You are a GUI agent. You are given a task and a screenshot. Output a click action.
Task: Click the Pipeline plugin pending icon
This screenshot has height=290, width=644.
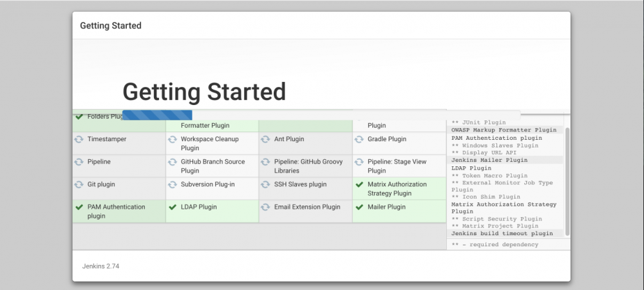coord(79,162)
